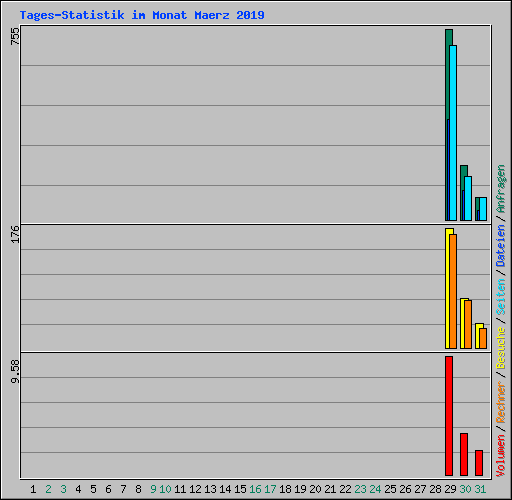Viewport: 512px width, 500px height.
Task: Click the orange Rechner bar for day 30
Action: click(468, 324)
